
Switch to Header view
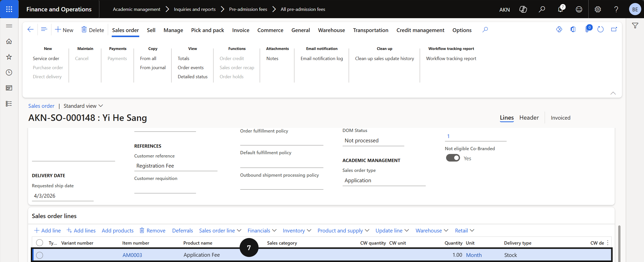pos(529,118)
